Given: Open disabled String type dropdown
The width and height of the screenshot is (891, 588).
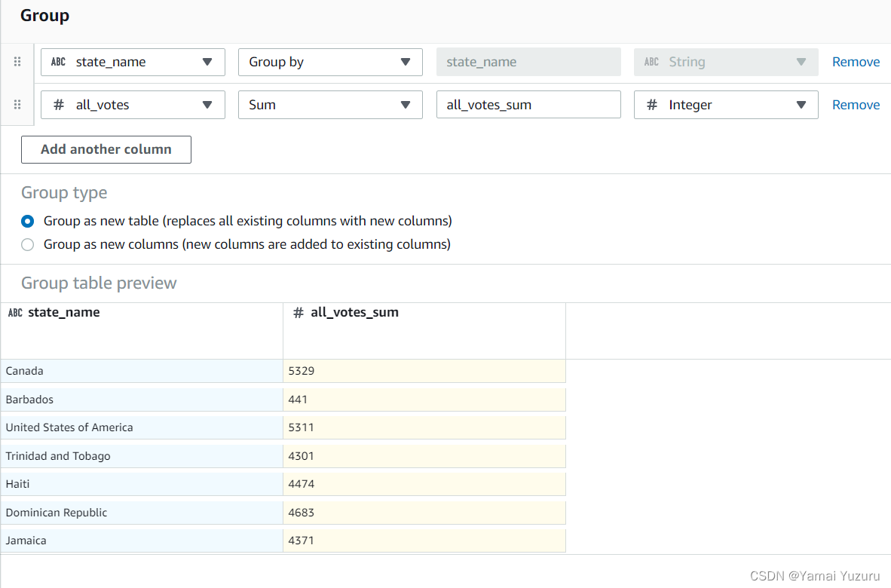Looking at the screenshot, I should click(x=726, y=62).
